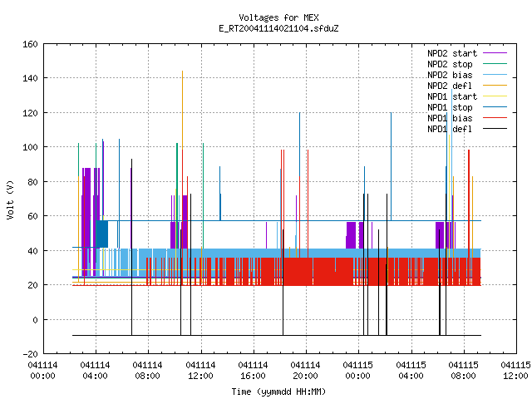Viewport: 532px width, 399px height.
Task: Click the x-axis label 041114 20:00
Action: 305,371
